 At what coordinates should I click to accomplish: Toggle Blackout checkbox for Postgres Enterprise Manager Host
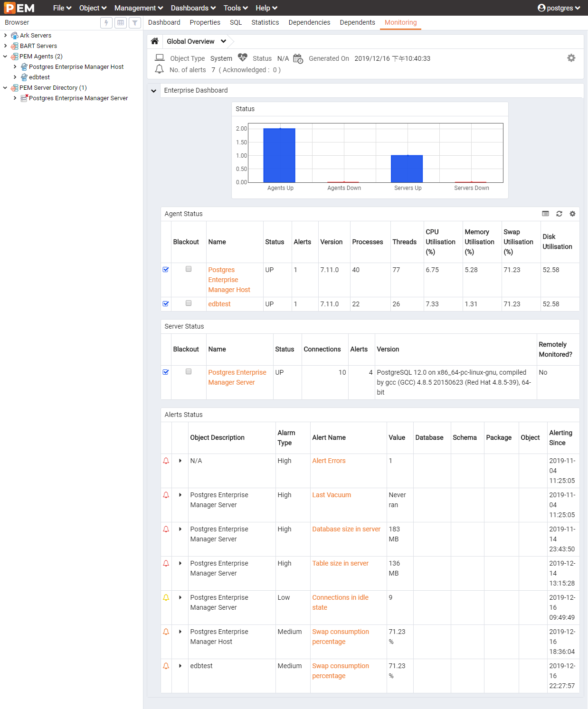coord(189,269)
